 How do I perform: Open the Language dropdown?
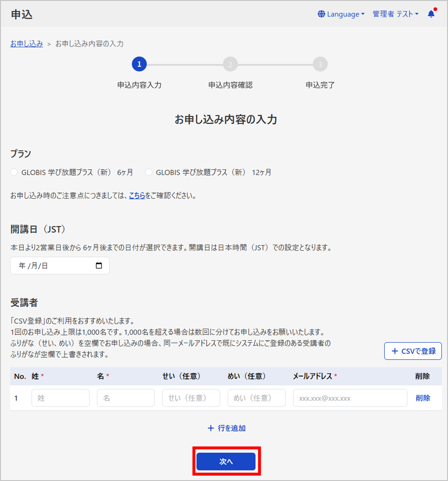[341, 14]
